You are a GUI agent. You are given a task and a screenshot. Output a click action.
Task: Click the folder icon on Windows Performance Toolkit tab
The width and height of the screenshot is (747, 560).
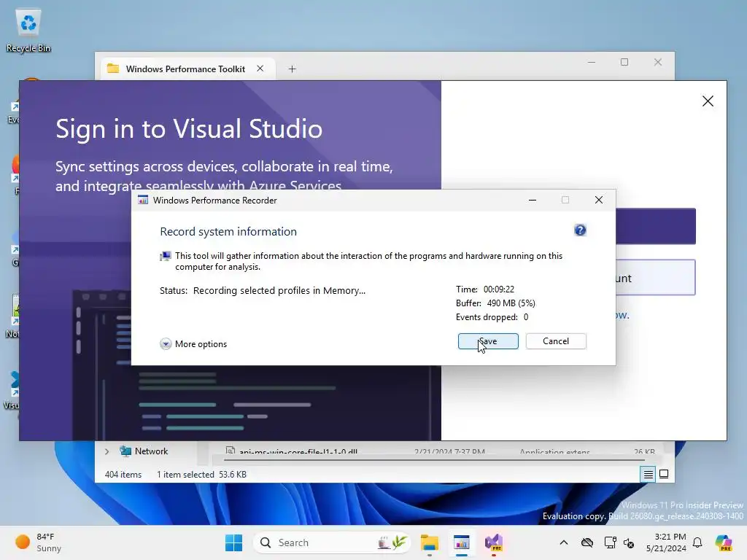point(113,69)
